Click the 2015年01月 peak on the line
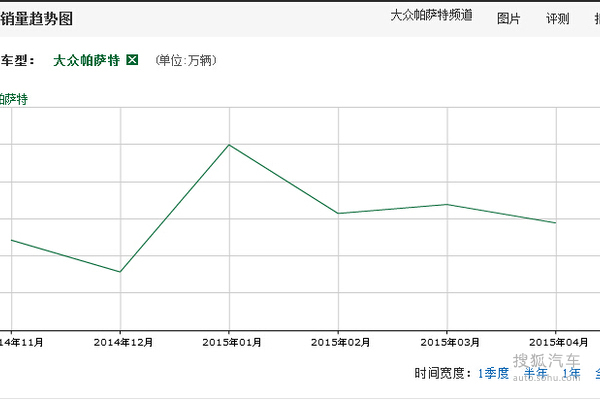The height and width of the screenshot is (400, 600). 229,145
